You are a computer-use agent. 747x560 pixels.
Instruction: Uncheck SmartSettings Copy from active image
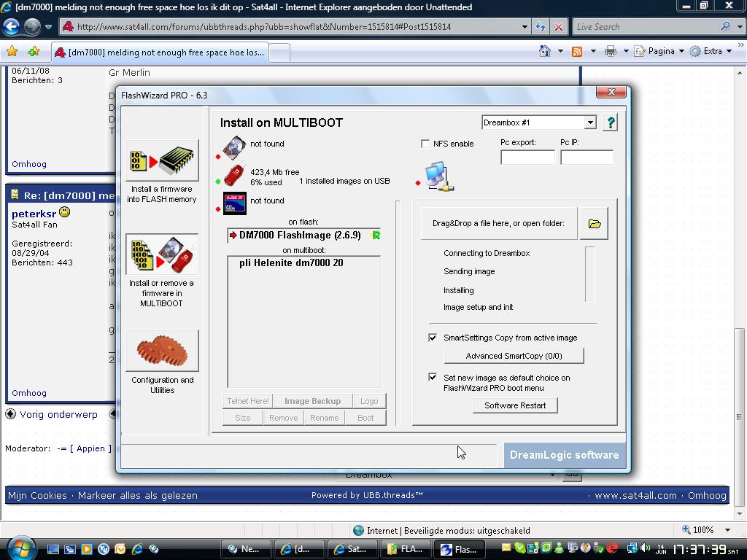click(x=433, y=338)
